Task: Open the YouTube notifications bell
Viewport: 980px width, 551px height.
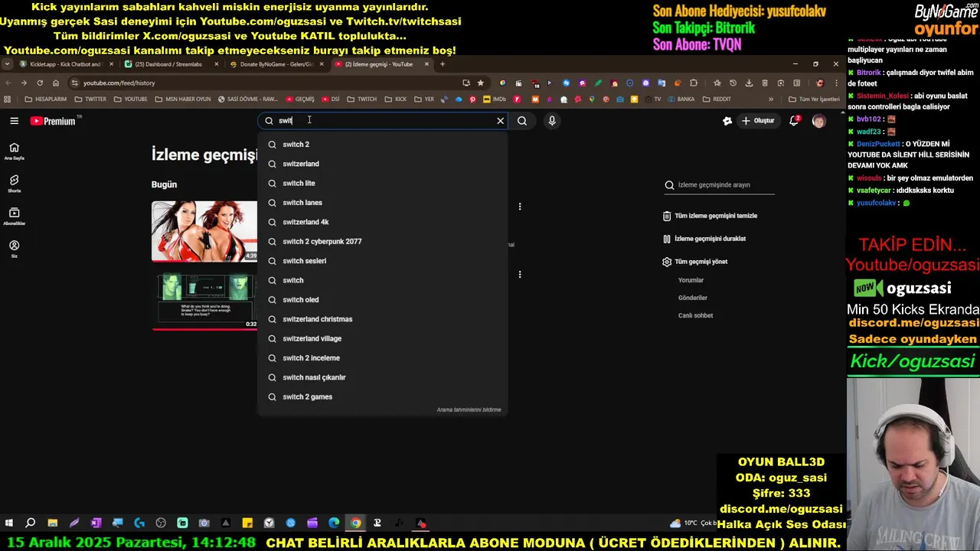Action: pyautogui.click(x=794, y=121)
